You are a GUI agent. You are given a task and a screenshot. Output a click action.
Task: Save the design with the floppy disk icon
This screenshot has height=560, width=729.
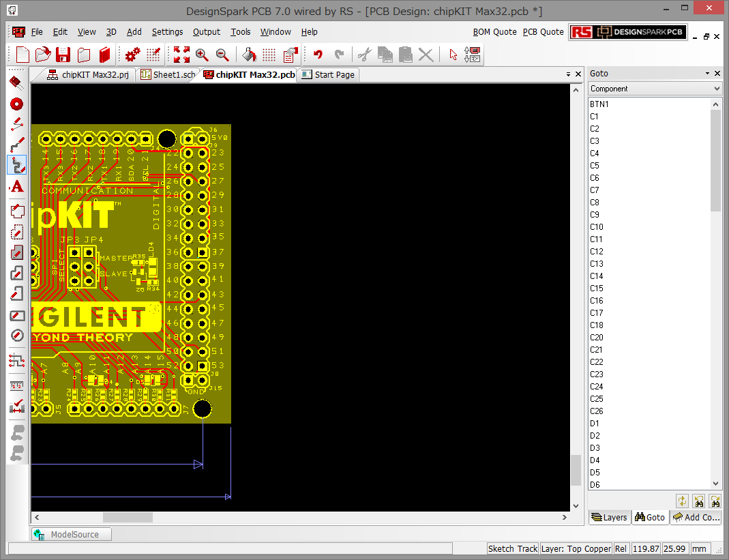[63, 55]
